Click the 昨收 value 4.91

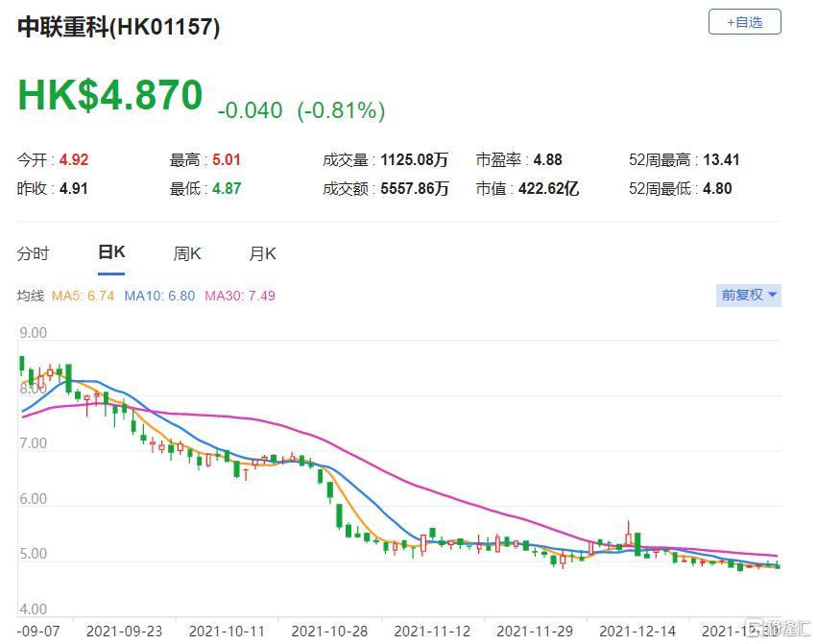point(74,188)
